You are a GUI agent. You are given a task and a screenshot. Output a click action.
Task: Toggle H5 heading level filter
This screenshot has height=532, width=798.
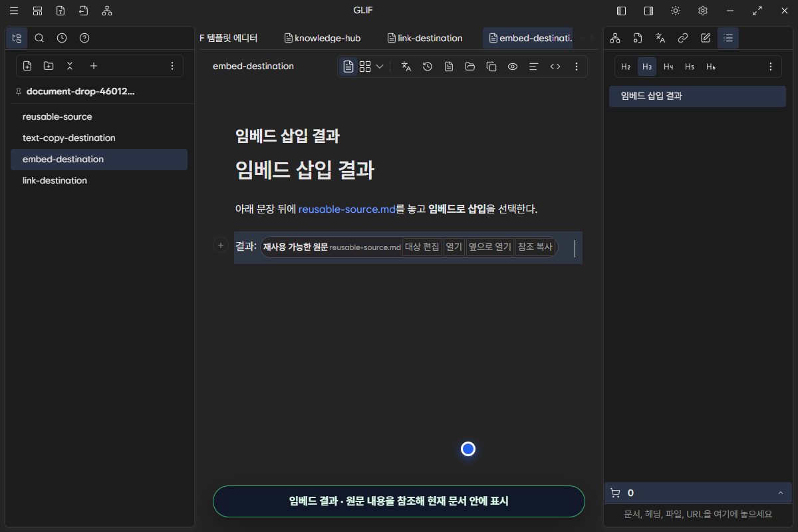(690, 66)
